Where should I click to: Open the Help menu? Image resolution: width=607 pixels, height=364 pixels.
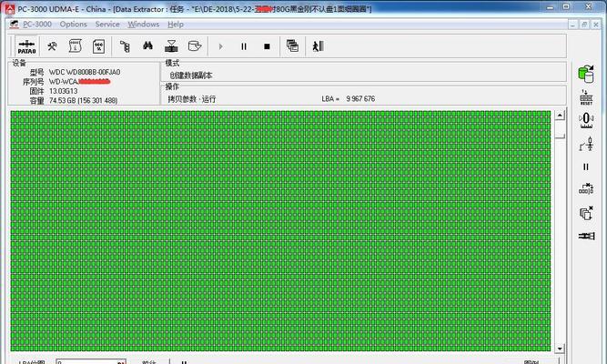click(176, 24)
